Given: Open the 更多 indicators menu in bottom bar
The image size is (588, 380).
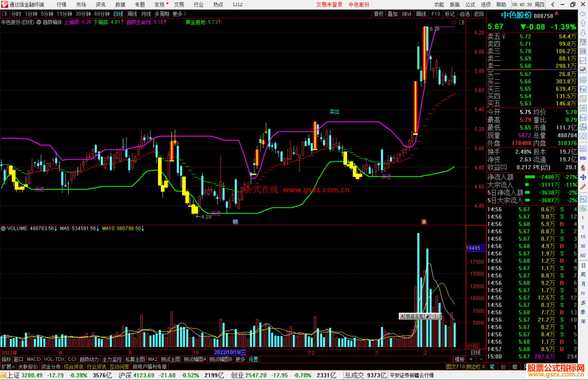Looking at the screenshot, I should pyautogui.click(x=240, y=359).
